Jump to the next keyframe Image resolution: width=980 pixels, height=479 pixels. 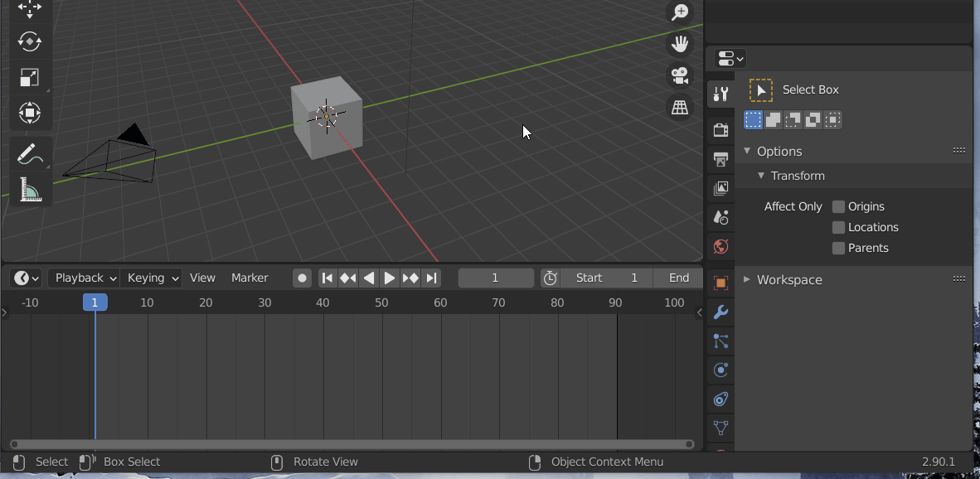410,278
